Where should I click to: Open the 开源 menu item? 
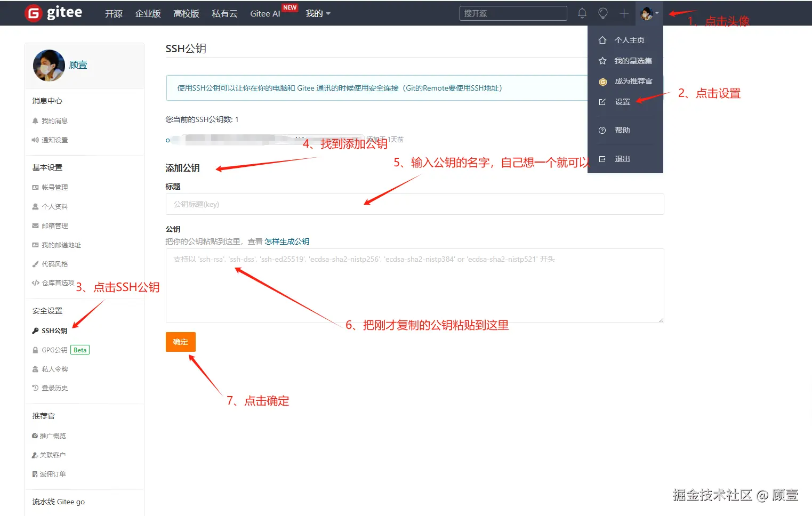click(x=114, y=13)
